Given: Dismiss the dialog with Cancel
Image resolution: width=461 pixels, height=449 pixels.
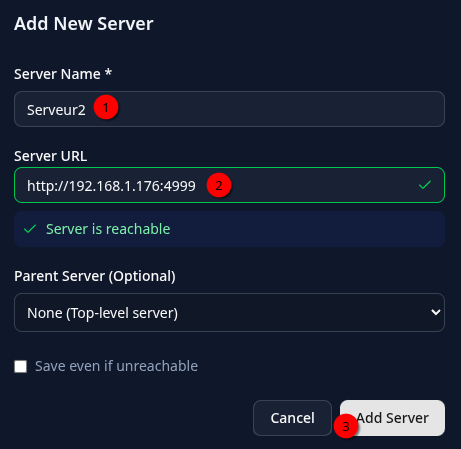Looking at the screenshot, I should pos(292,418).
